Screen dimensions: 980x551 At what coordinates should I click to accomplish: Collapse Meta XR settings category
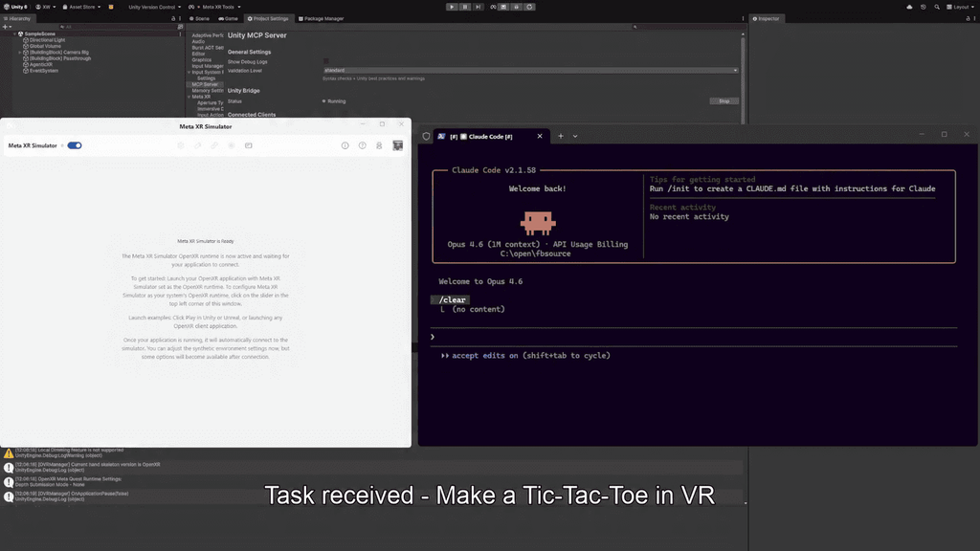click(x=189, y=97)
